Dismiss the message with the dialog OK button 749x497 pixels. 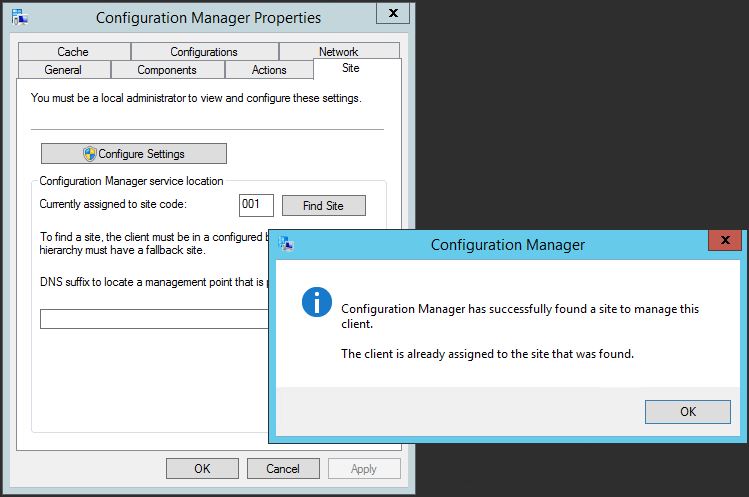pos(687,411)
